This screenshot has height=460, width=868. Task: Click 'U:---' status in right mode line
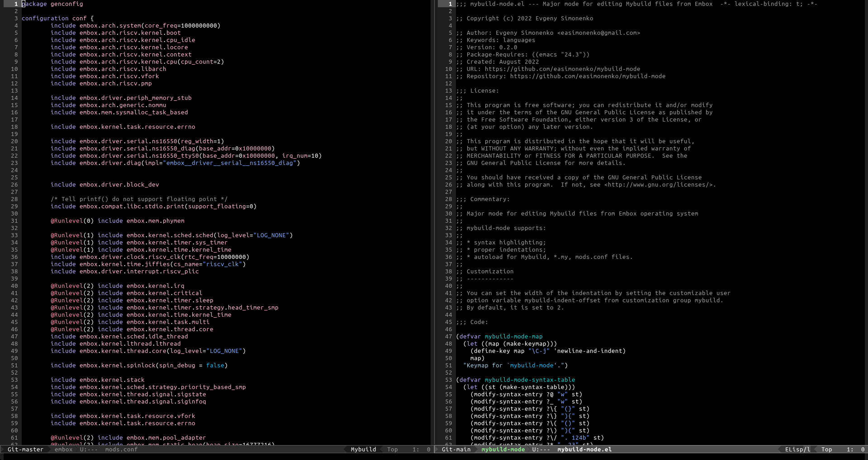click(541, 450)
